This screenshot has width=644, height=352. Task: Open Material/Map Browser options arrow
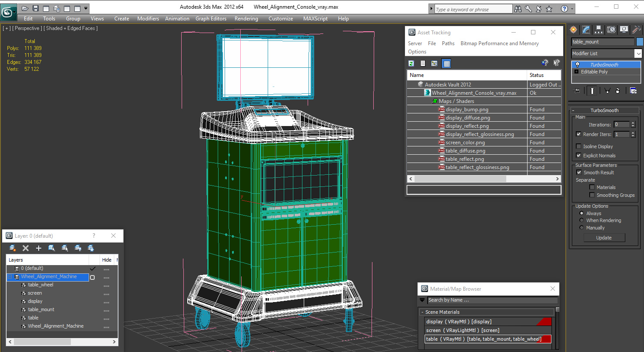point(422,300)
